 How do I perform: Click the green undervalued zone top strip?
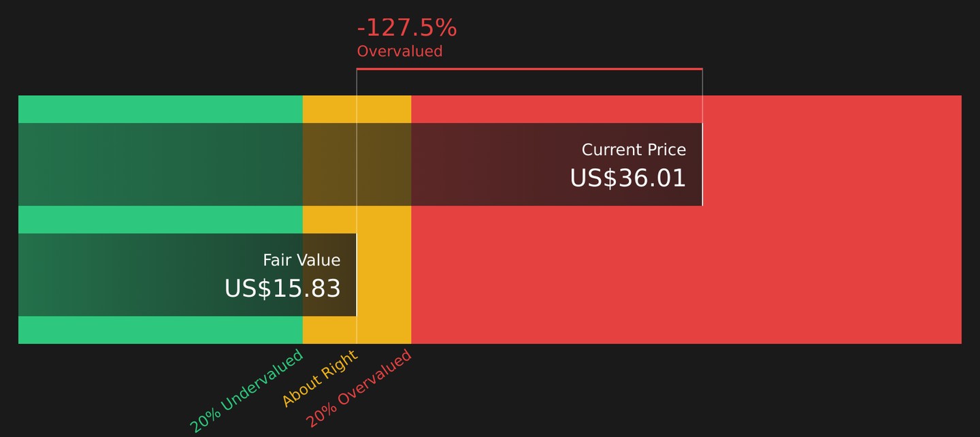point(161,109)
